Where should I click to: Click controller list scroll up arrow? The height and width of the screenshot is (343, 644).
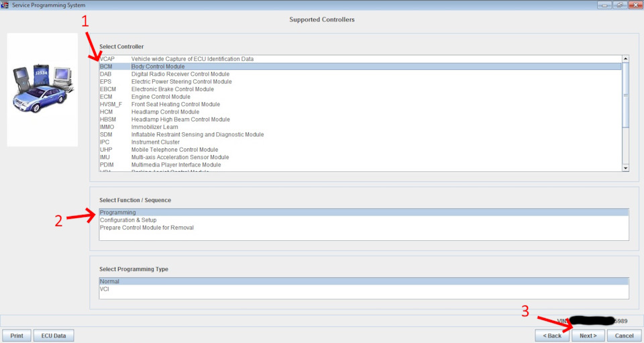point(625,59)
